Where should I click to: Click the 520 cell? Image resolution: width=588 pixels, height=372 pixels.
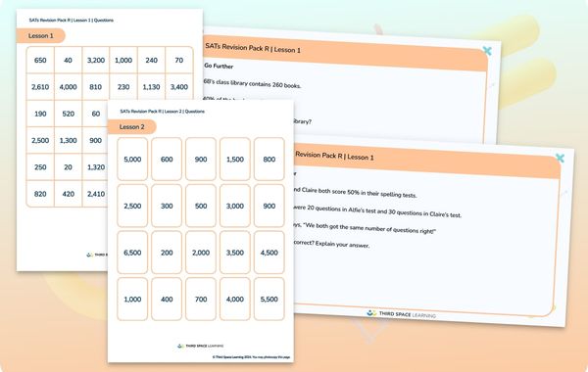click(68, 114)
